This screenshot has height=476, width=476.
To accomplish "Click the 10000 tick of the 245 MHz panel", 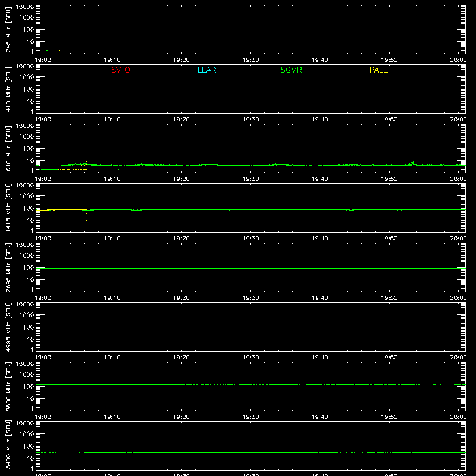I will 25,7.
